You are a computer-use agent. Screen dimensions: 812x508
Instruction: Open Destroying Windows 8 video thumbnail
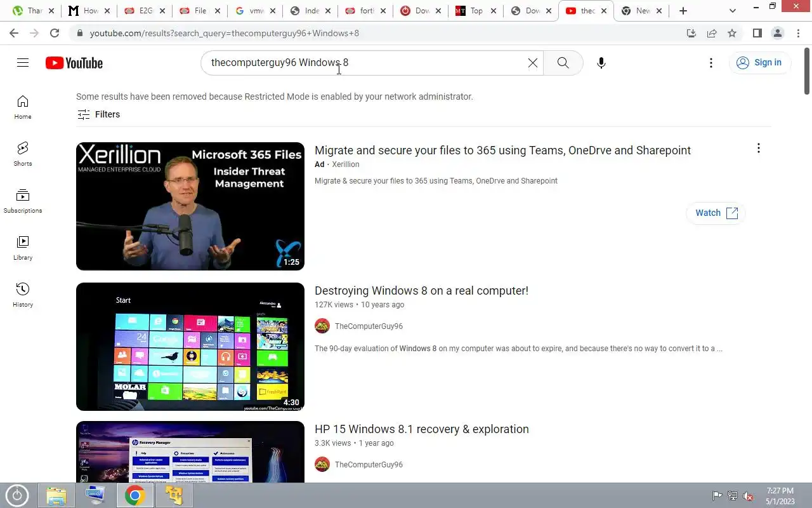[190, 347]
